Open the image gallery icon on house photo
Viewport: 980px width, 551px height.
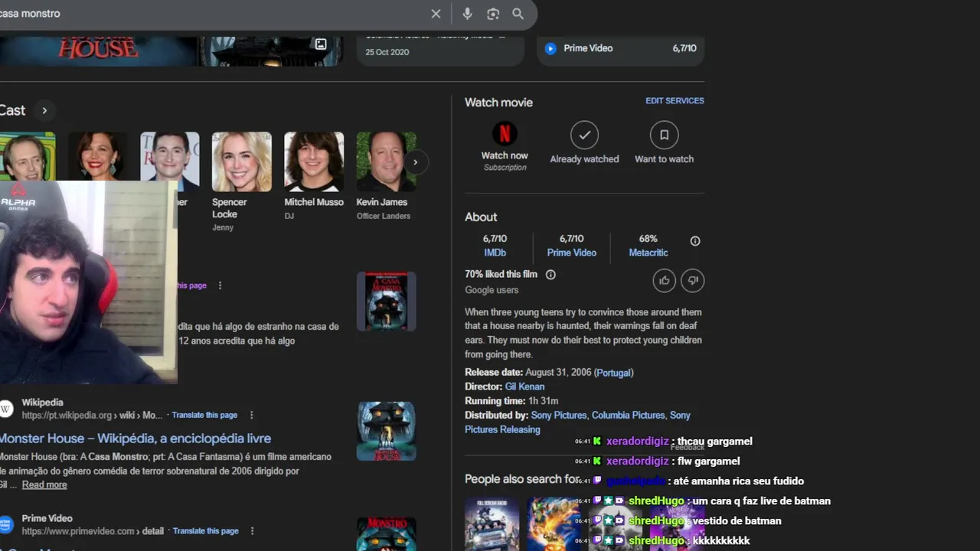(321, 44)
